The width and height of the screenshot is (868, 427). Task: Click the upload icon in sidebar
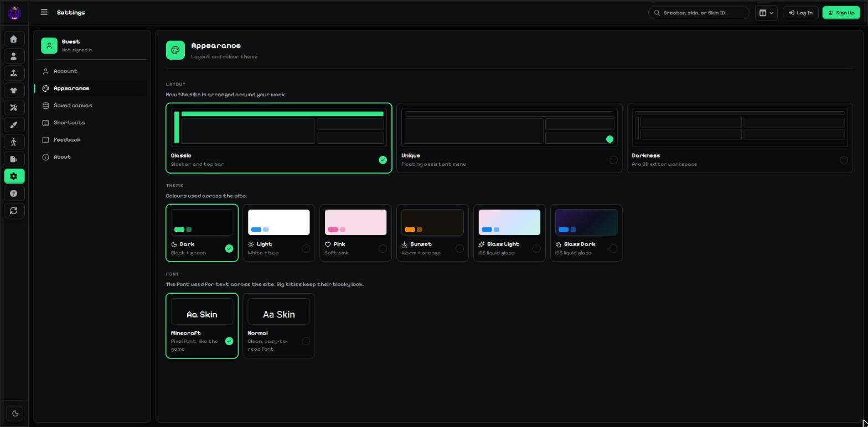[14, 74]
